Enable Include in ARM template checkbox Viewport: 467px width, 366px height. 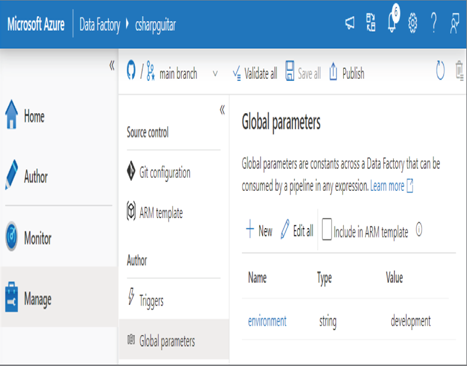327,229
